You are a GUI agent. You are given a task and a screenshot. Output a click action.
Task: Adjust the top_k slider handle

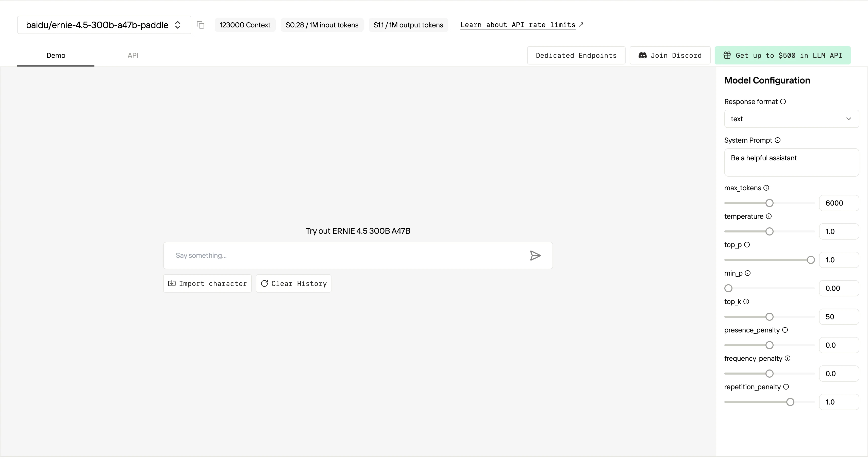tap(769, 317)
